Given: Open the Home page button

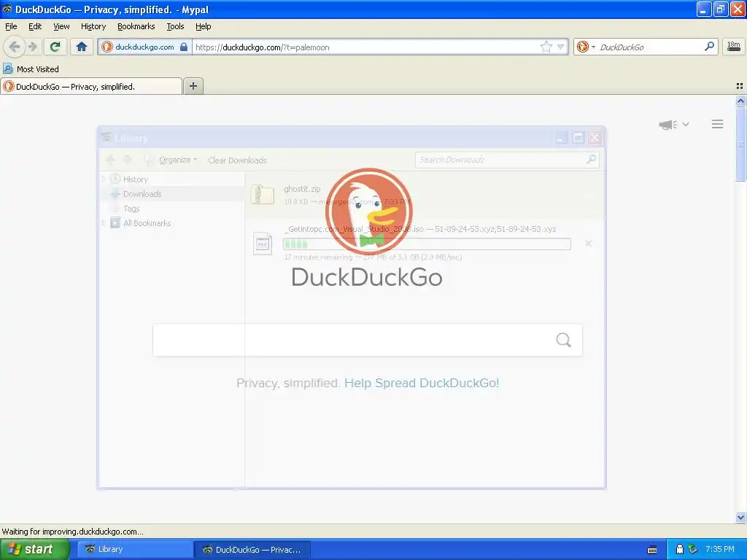Looking at the screenshot, I should 82,47.
